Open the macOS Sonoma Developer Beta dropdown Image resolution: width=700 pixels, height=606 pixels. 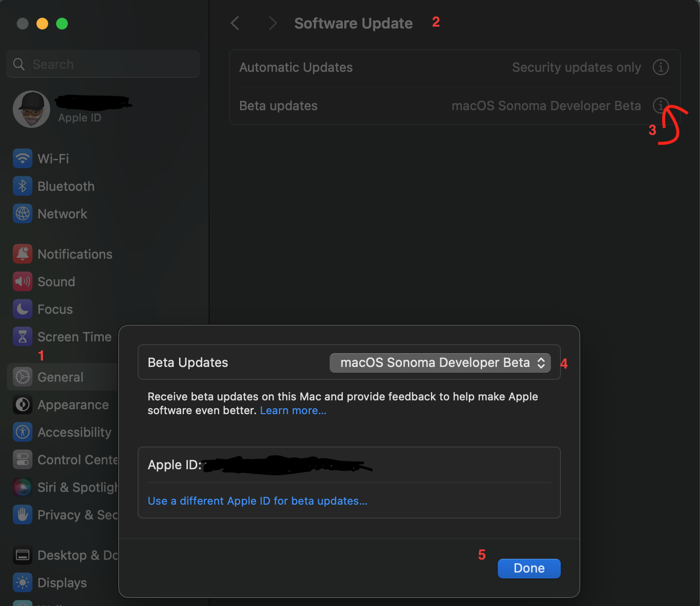(x=440, y=363)
